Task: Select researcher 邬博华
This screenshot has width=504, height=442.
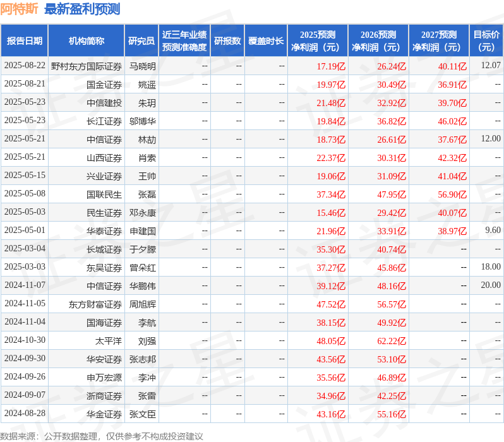Action: point(142,121)
